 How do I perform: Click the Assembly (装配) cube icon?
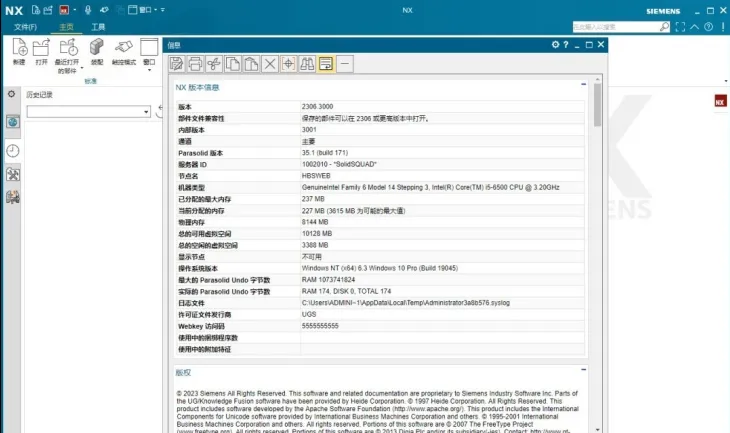[x=96, y=47]
